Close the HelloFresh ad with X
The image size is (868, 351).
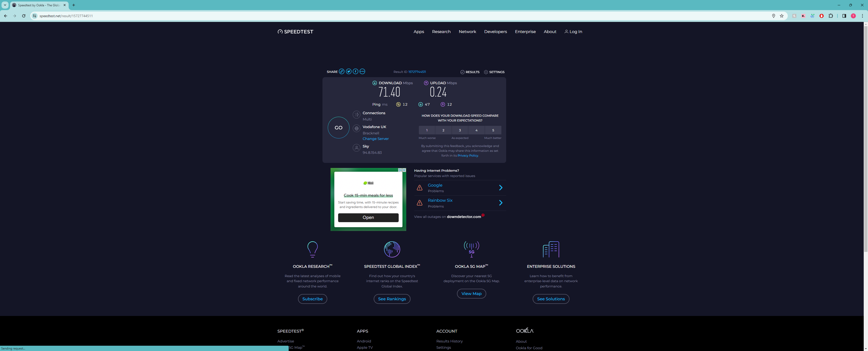point(404,170)
